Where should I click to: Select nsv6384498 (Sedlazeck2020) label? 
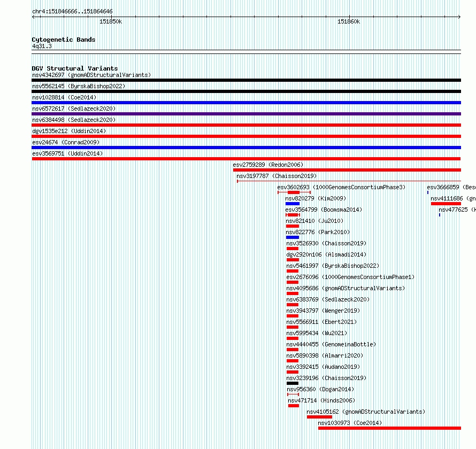click(x=74, y=120)
